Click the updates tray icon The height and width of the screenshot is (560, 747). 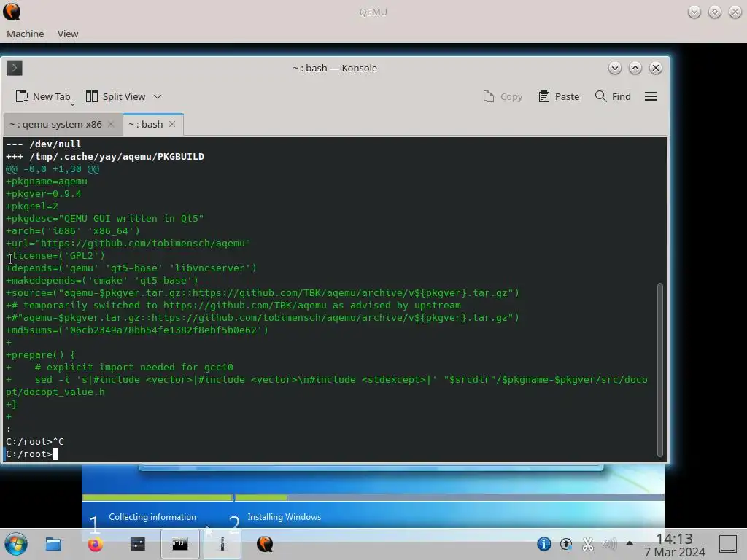click(x=566, y=544)
